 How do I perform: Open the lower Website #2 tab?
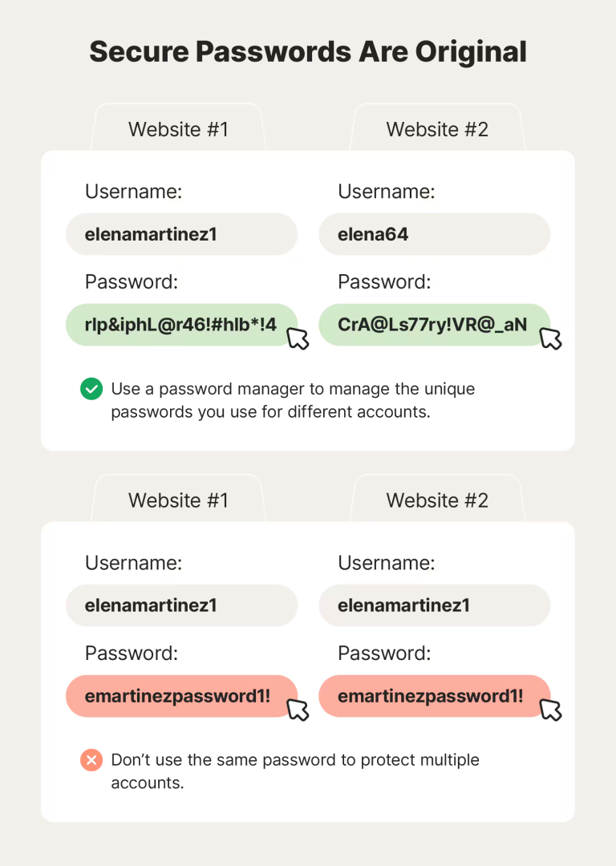coord(438,499)
